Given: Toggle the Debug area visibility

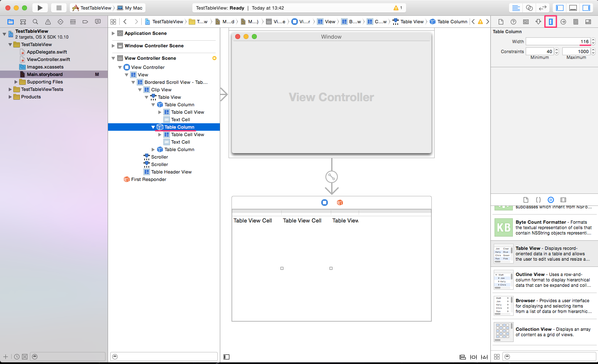Looking at the screenshot, I should (573, 8).
